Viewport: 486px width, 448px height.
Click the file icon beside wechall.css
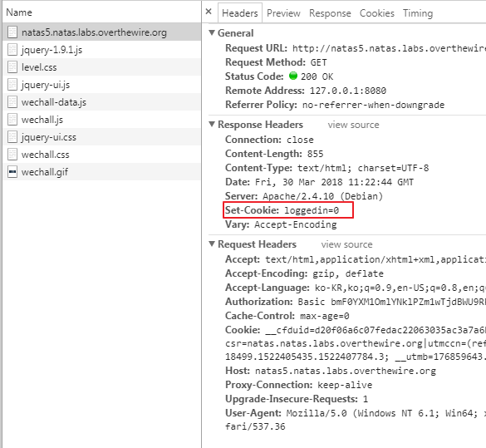pos(12,154)
